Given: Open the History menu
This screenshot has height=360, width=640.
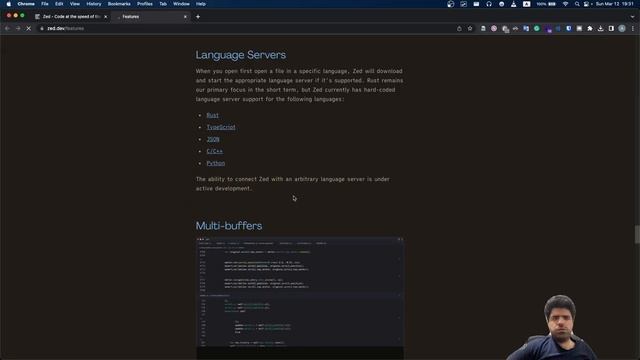Looking at the screenshot, I should point(93,4).
